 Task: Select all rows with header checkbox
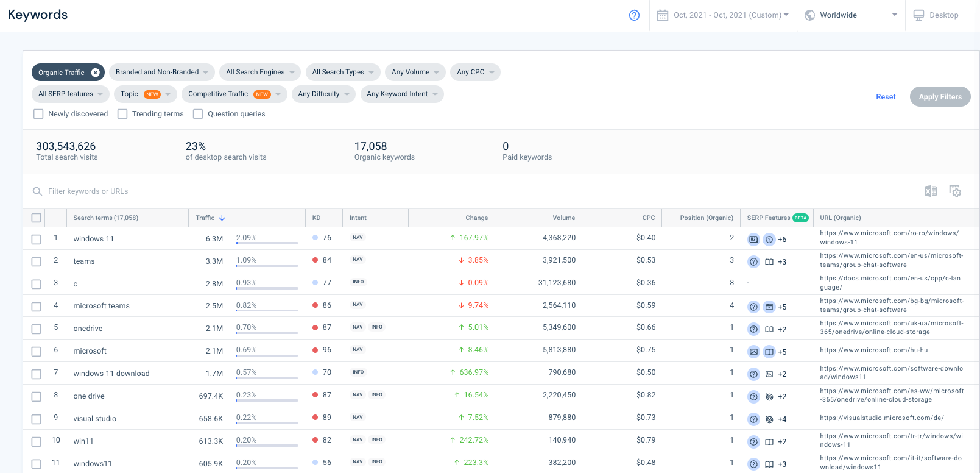click(36, 218)
